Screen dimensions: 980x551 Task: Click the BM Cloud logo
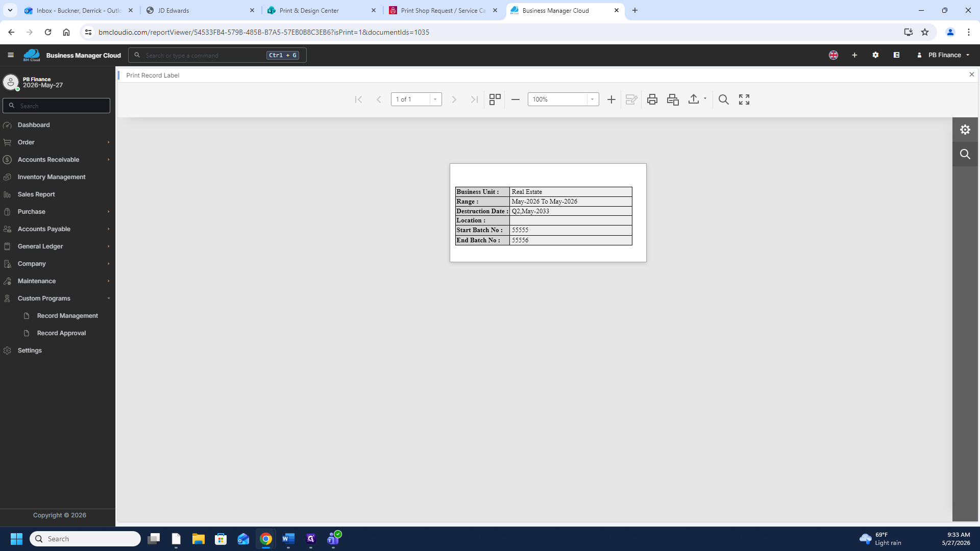coord(32,55)
